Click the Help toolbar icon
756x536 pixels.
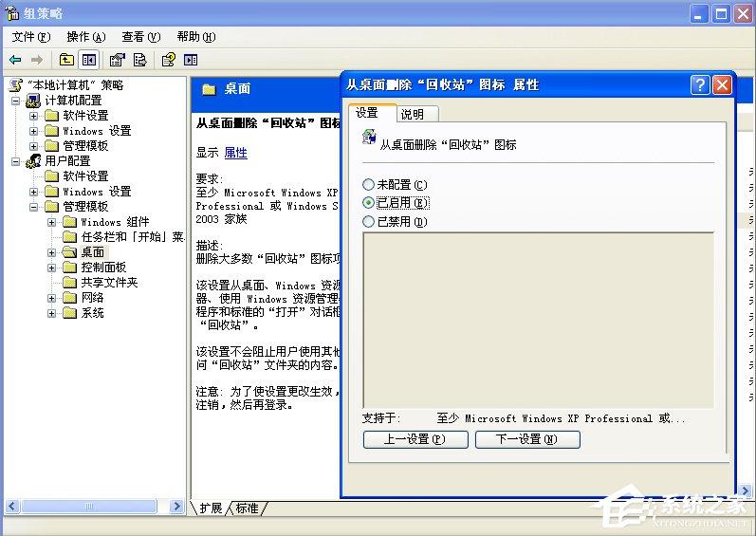tap(168, 60)
